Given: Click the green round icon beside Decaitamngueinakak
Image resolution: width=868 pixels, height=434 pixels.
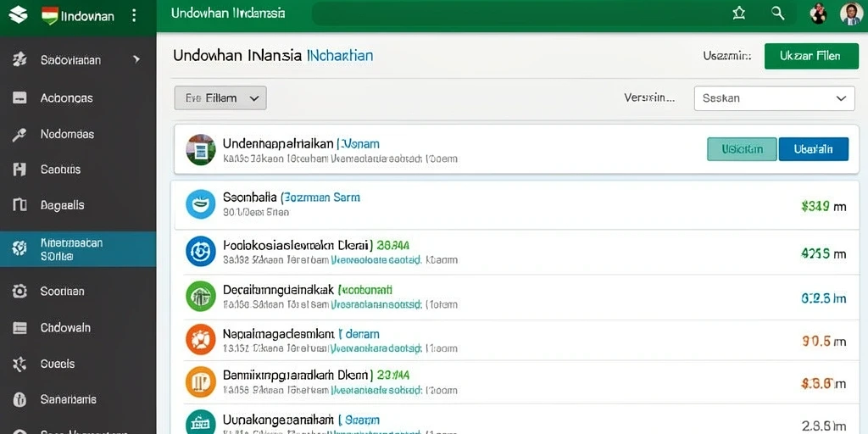Looking at the screenshot, I should 200,296.
